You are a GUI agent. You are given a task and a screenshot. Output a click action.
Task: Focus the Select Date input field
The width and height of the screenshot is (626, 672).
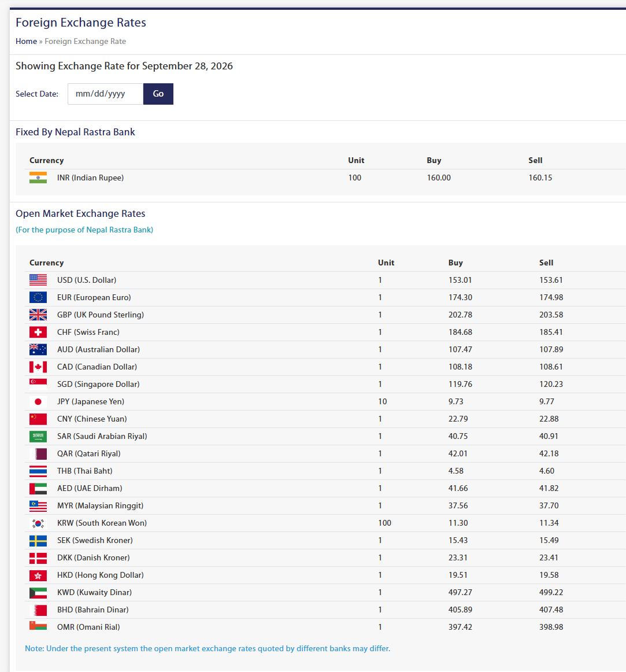[x=105, y=94]
